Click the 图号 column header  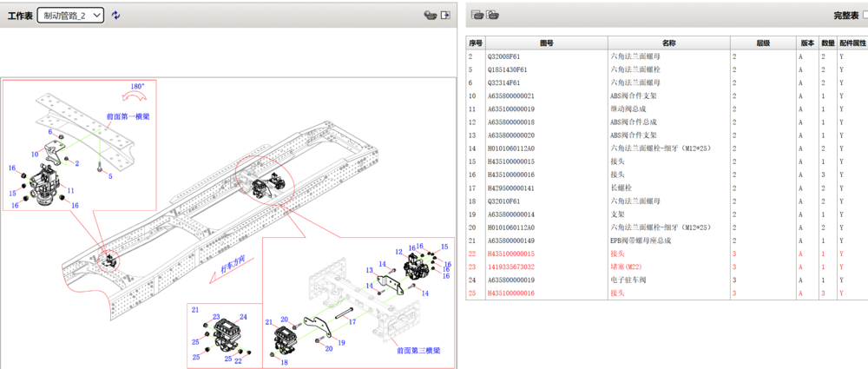tap(546, 43)
